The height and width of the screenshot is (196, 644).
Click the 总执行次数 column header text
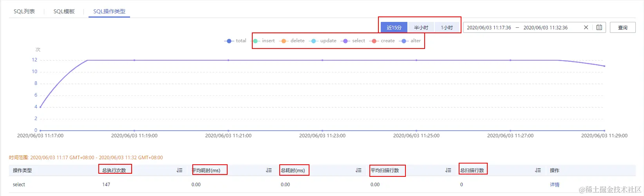(x=114, y=170)
